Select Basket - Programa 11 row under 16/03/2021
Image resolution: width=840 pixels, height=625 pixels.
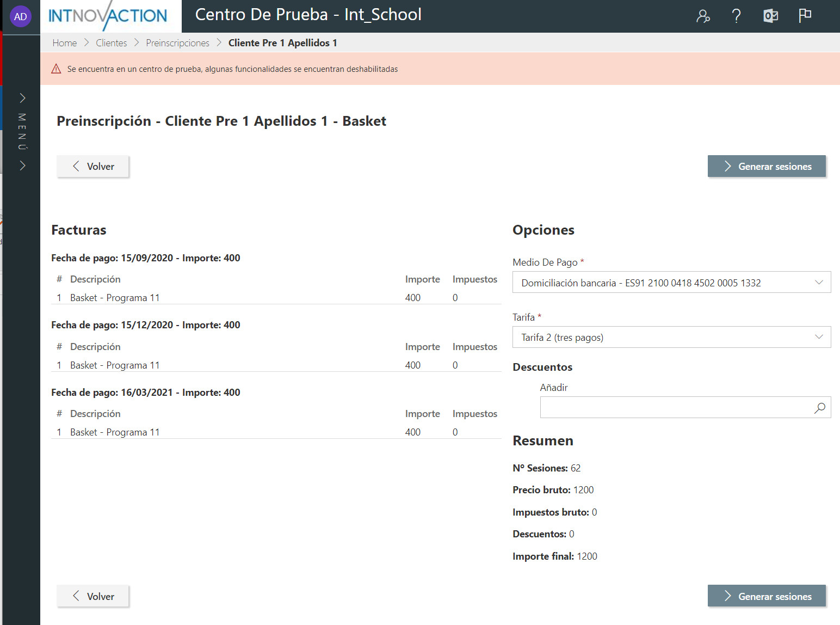coord(276,432)
